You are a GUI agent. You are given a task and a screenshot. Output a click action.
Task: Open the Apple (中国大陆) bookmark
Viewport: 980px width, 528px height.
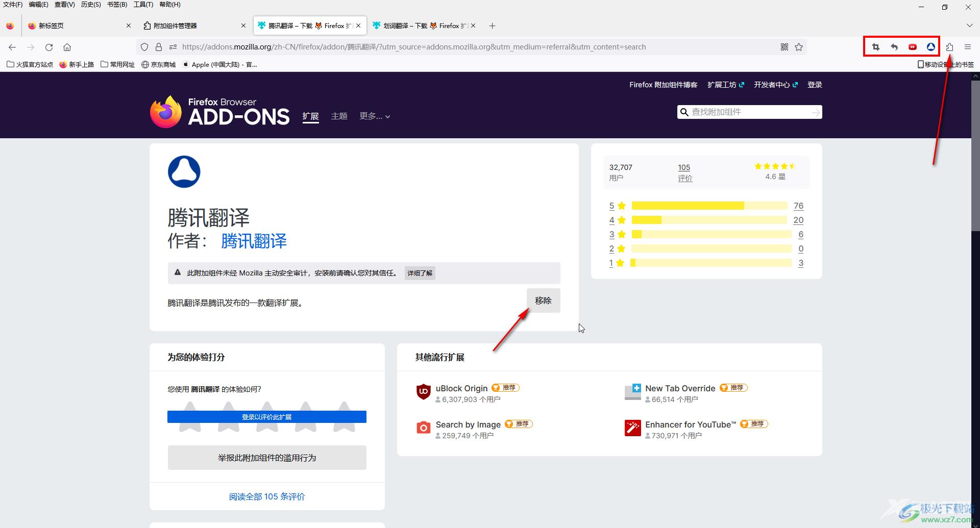[219, 64]
